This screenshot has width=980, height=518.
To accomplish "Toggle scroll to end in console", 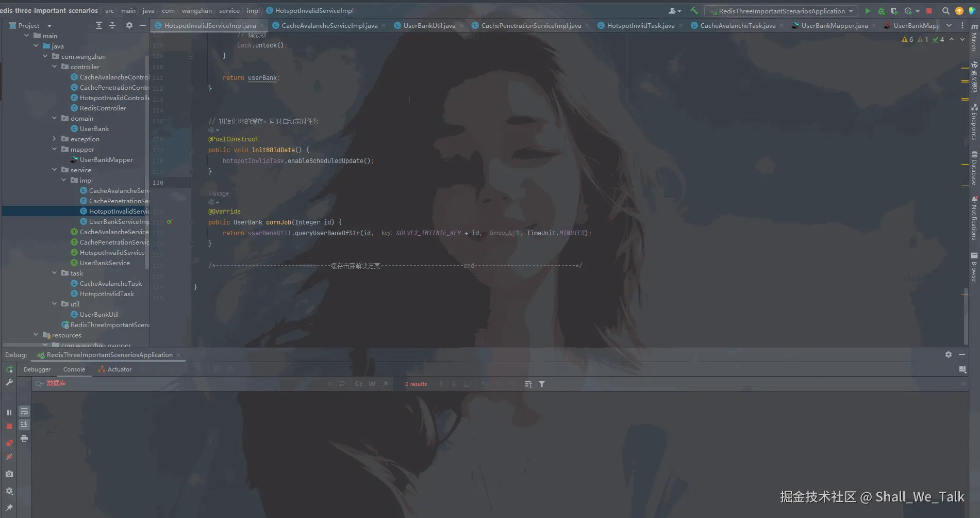I will pos(24,425).
